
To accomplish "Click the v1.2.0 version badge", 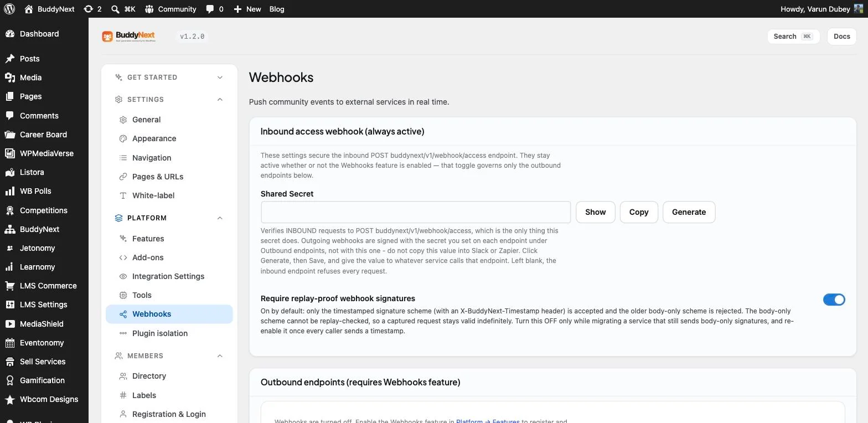I will 192,37.
